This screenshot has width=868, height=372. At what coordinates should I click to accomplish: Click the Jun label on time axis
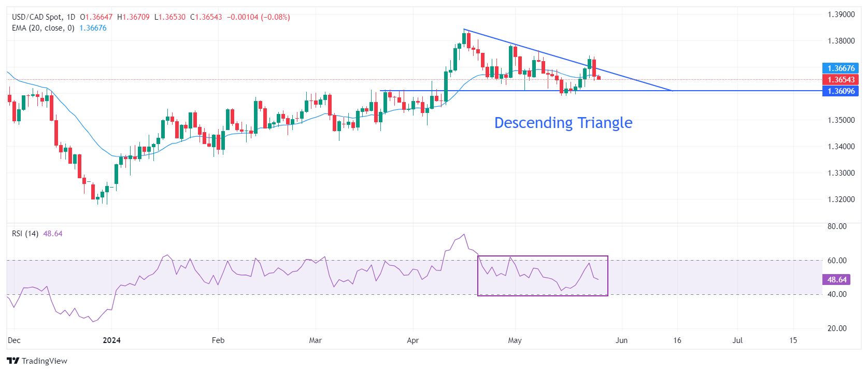(x=621, y=340)
